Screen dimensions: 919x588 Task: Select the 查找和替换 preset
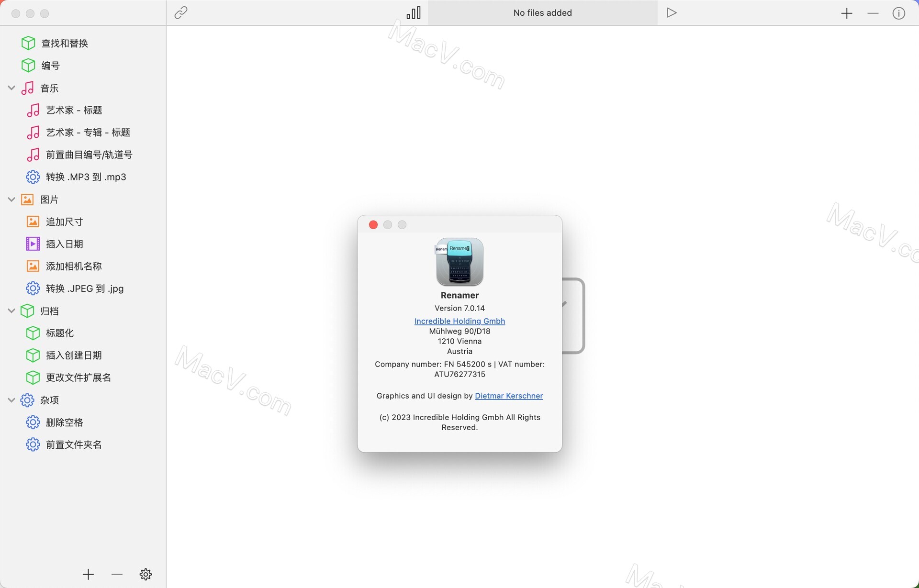(x=65, y=43)
